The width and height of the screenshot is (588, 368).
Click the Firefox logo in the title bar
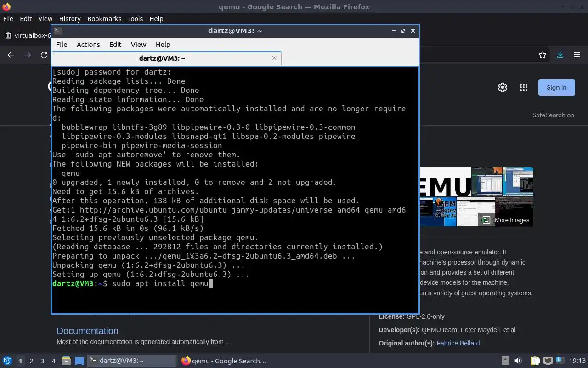6,6
